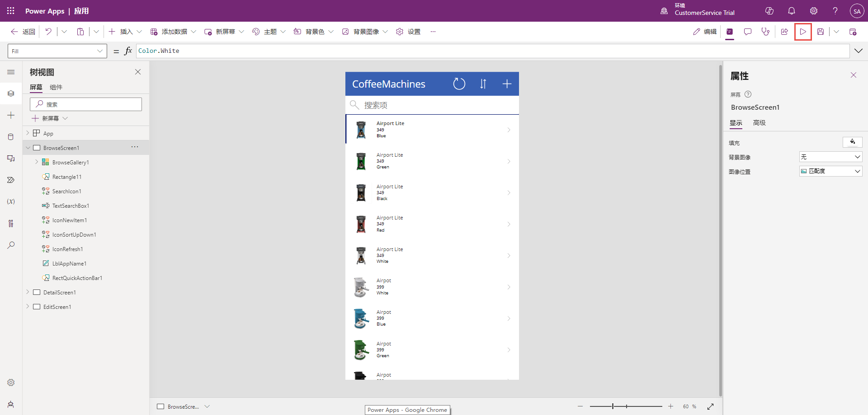Click 新屏幕 in tree view panel
This screenshot has height=415, width=868.
(50, 118)
